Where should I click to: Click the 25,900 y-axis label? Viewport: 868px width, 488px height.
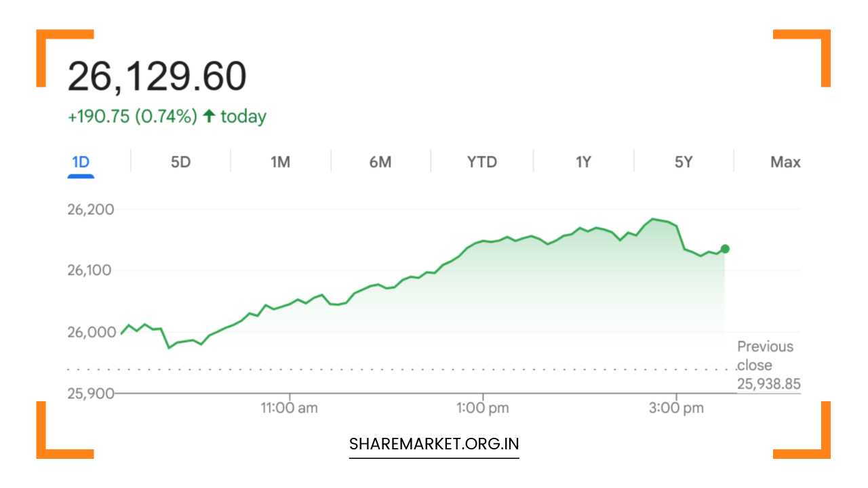91,393
